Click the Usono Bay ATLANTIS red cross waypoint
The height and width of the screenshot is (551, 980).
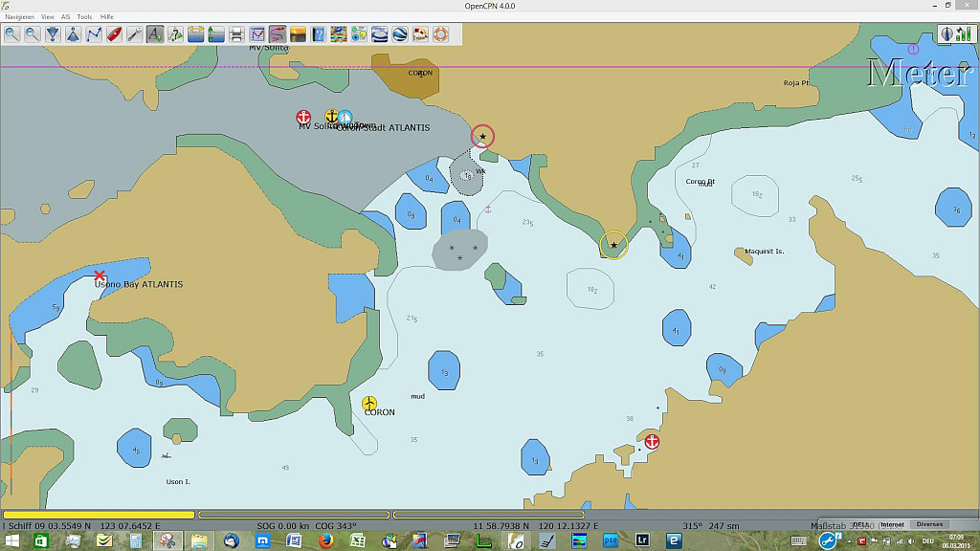coord(100,275)
